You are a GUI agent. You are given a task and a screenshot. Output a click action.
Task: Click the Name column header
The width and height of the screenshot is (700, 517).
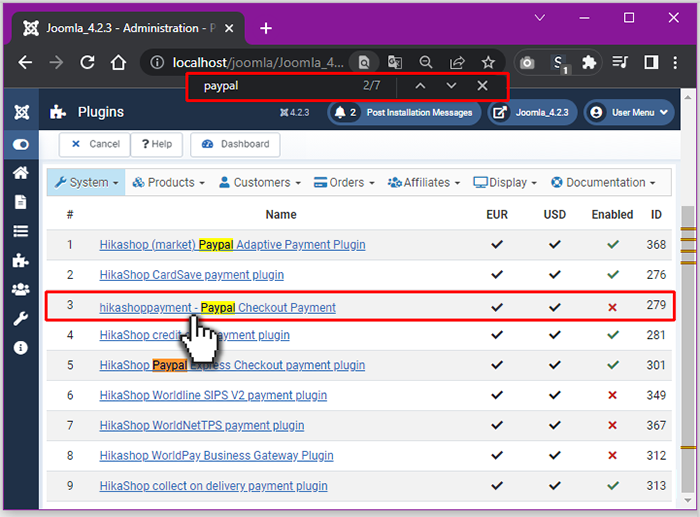click(x=281, y=215)
